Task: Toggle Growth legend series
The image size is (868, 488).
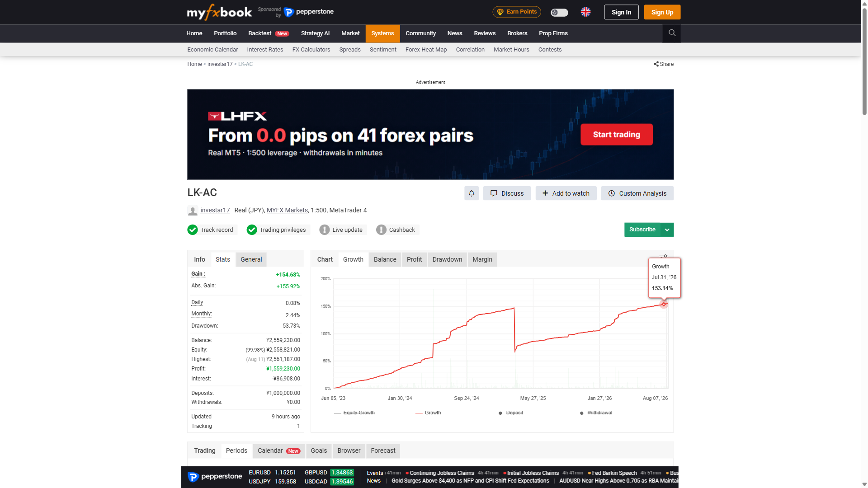Action: (x=428, y=413)
